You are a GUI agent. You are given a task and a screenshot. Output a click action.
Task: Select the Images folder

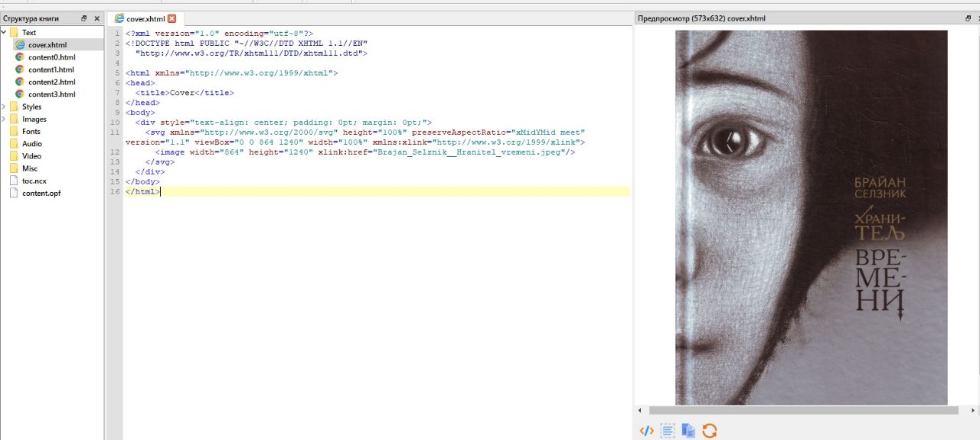click(34, 119)
